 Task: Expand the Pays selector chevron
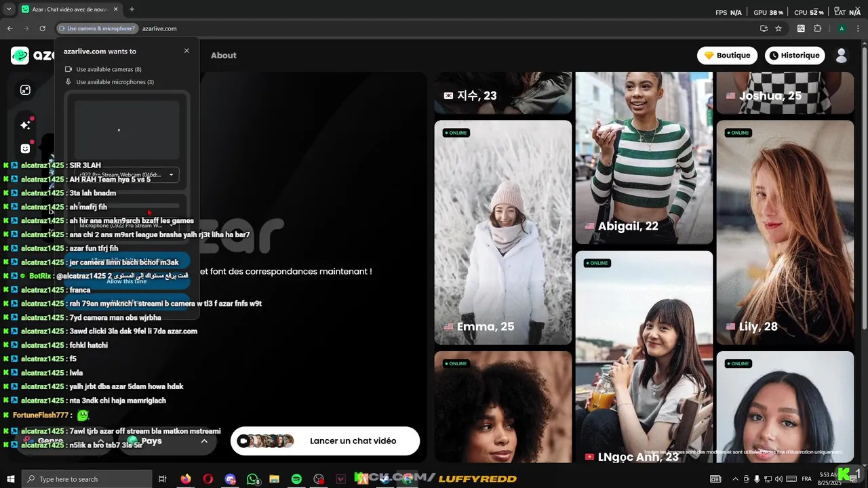point(204,441)
